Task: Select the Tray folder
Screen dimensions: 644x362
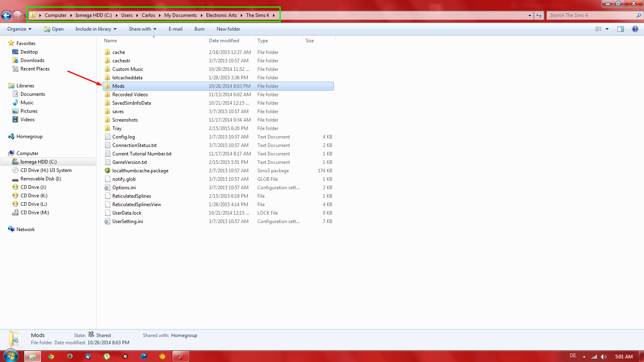Action: (x=117, y=128)
